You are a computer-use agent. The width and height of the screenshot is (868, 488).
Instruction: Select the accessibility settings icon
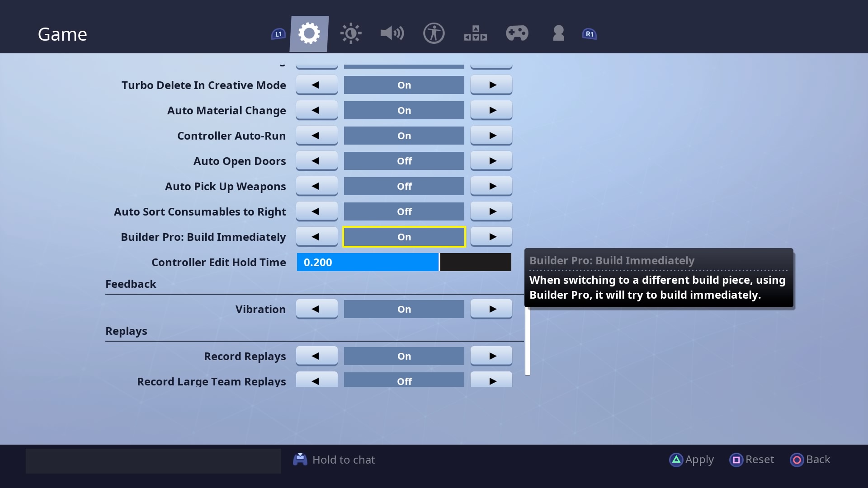tap(434, 34)
